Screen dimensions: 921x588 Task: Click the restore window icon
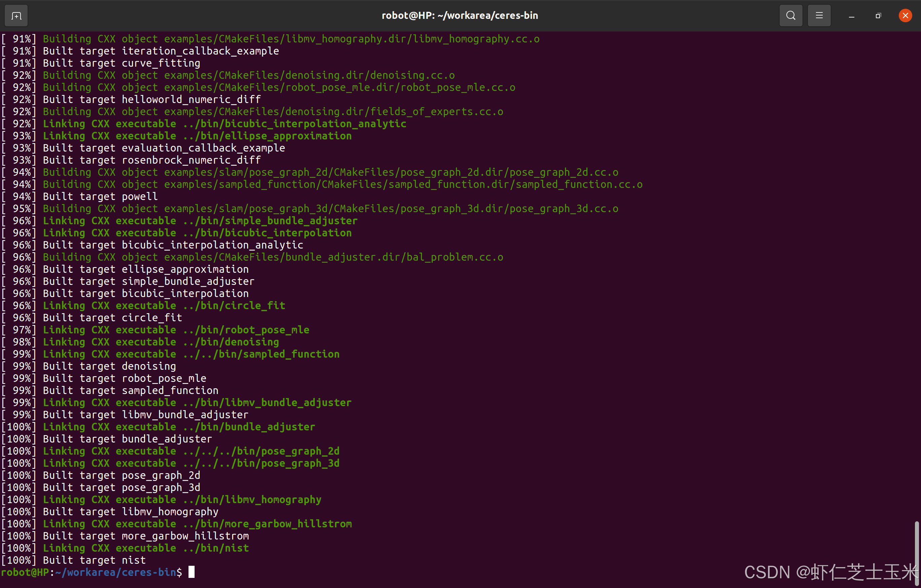878,15
